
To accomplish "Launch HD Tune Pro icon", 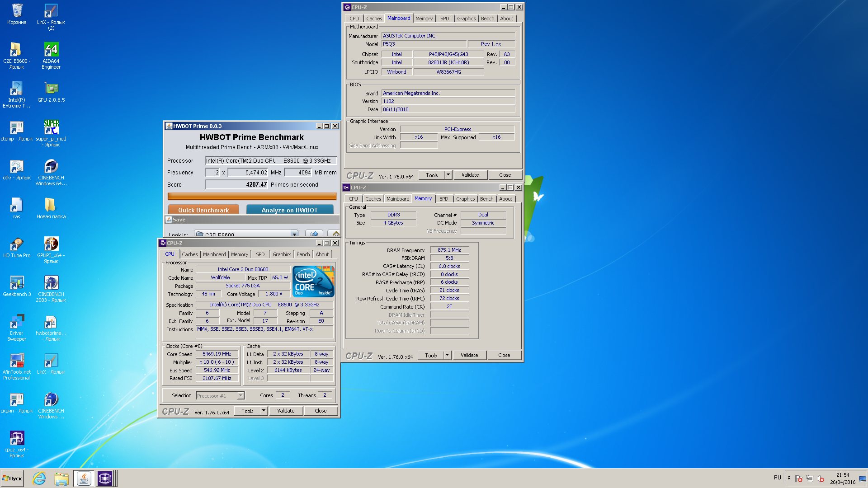I will [x=17, y=247].
